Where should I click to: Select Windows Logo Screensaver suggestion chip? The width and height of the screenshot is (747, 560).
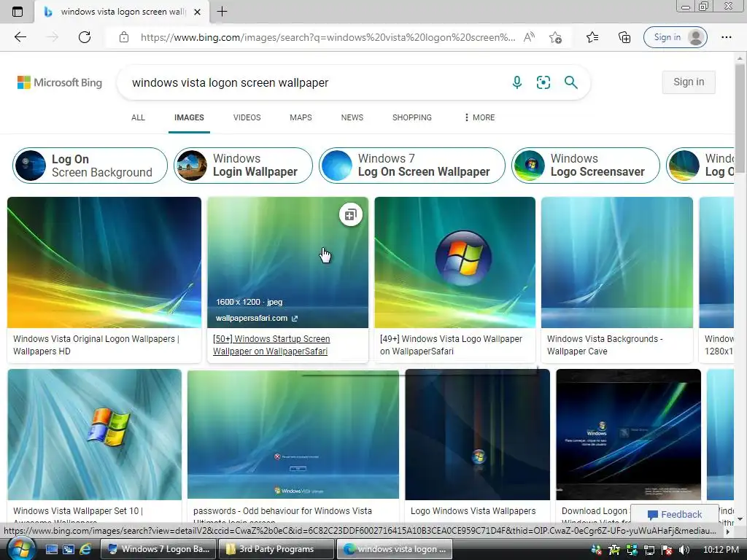(586, 166)
